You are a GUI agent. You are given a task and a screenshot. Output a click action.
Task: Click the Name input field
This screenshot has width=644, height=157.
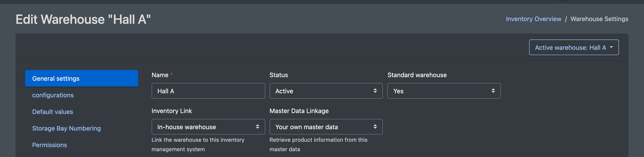[x=208, y=91]
